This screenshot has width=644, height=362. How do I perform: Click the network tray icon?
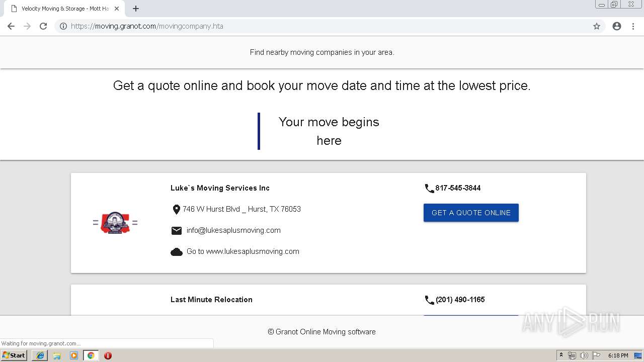[572, 355]
